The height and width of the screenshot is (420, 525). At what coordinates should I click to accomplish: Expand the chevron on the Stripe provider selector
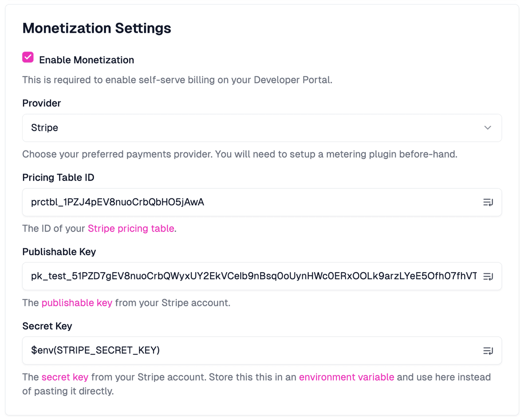[x=487, y=128]
